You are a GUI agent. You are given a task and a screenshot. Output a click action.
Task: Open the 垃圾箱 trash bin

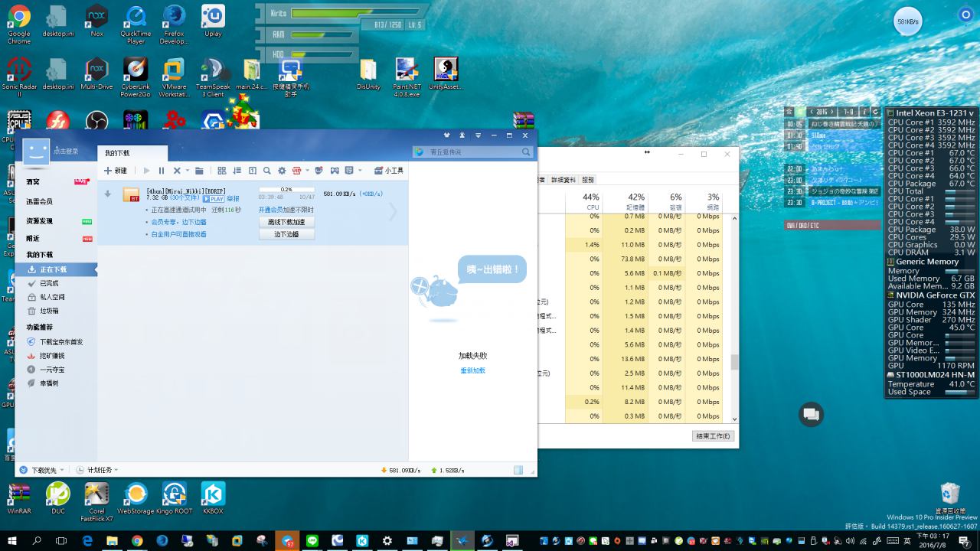pos(49,311)
